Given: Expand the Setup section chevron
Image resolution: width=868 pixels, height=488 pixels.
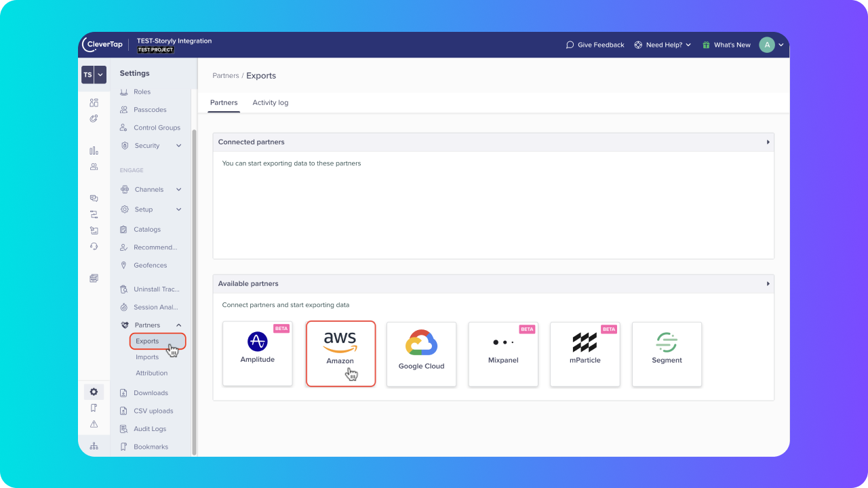Looking at the screenshot, I should (179, 209).
